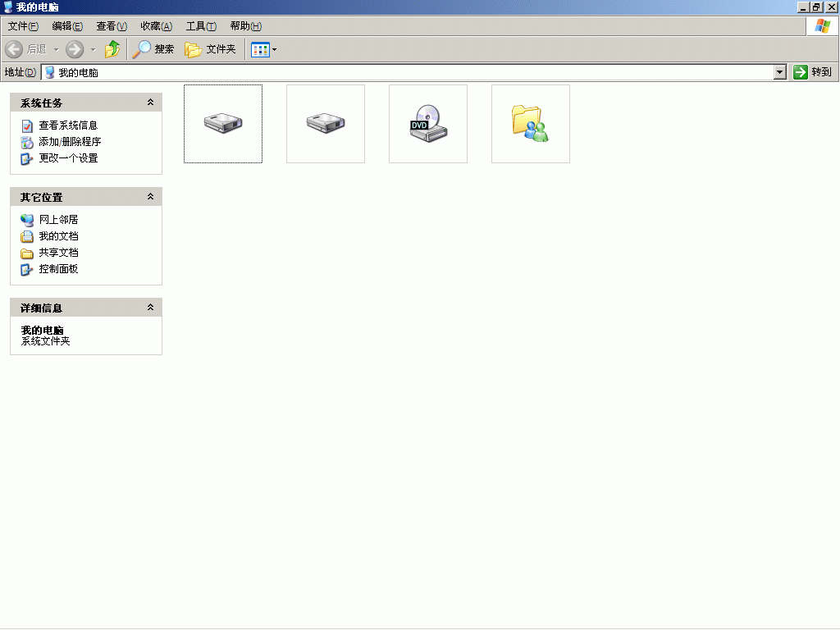The height and width of the screenshot is (630, 840).
Task: Open the 帮助(H) menu
Action: coord(246,26)
